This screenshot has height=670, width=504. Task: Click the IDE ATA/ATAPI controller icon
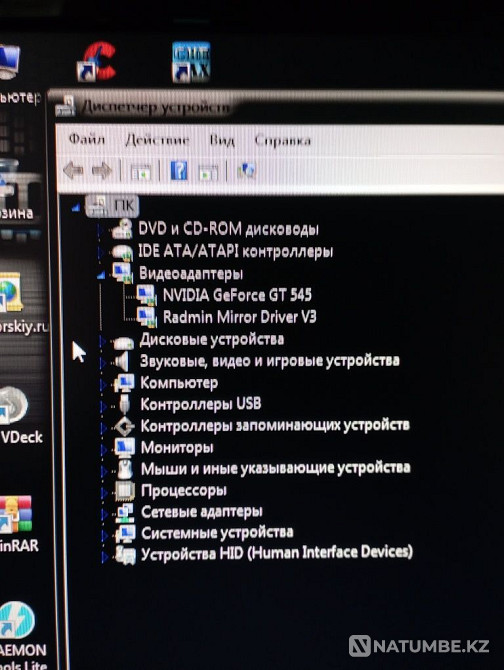pos(122,251)
